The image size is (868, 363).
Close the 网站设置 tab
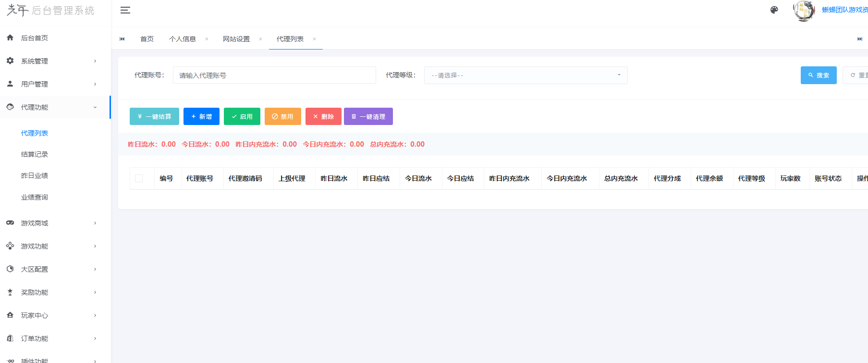click(260, 39)
